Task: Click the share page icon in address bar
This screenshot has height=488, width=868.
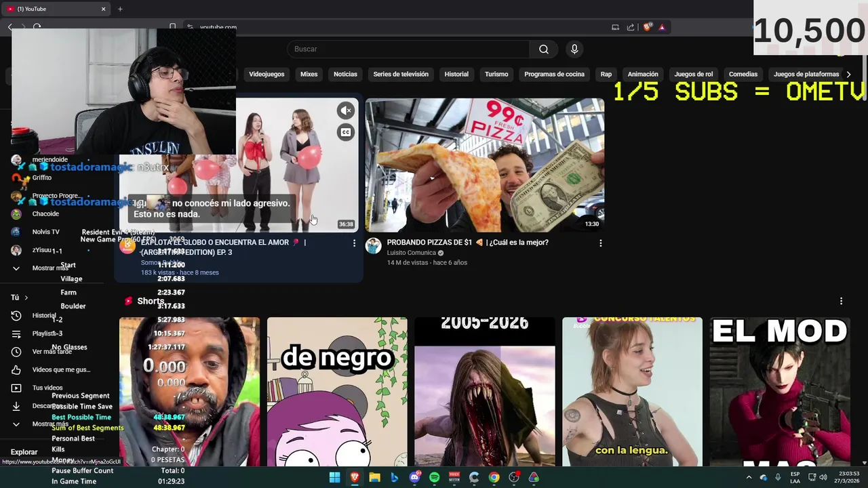Action: click(x=631, y=27)
